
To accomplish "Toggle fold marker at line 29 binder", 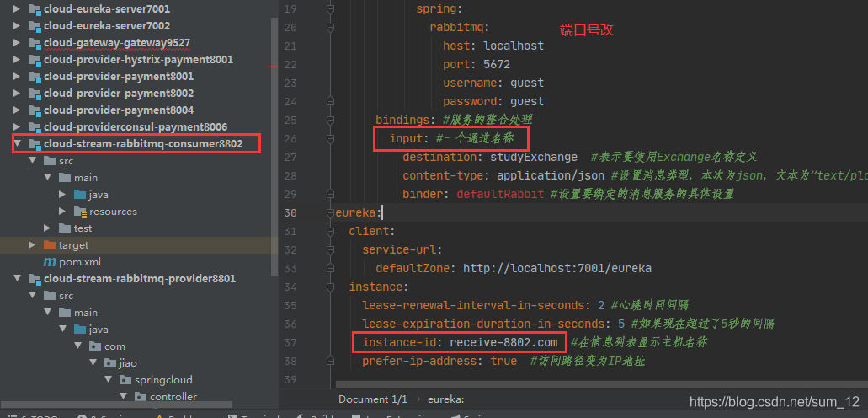I will pyautogui.click(x=331, y=194).
